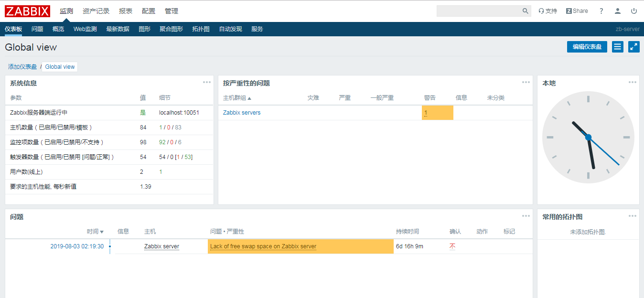Open the Zabbix servers host group link
644x298 pixels.
pyautogui.click(x=242, y=113)
